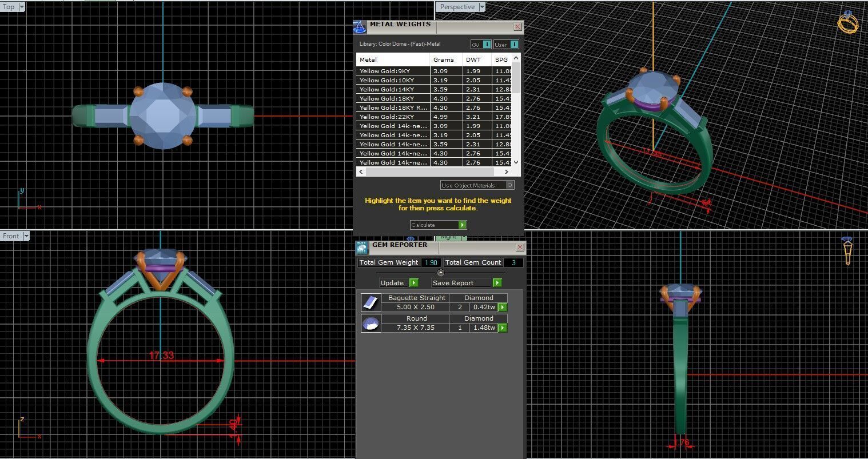Toggle the GV library switch

point(481,45)
